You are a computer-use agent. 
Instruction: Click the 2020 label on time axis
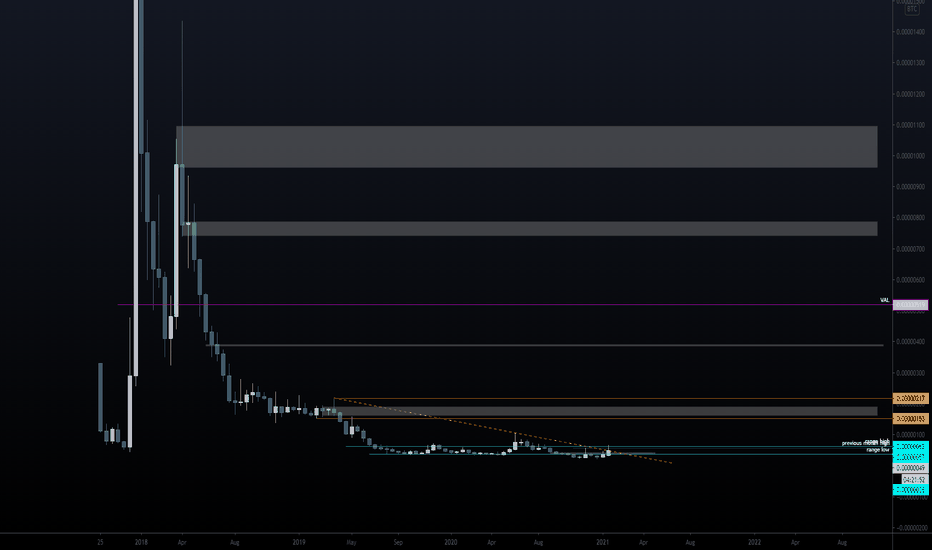[x=451, y=542]
